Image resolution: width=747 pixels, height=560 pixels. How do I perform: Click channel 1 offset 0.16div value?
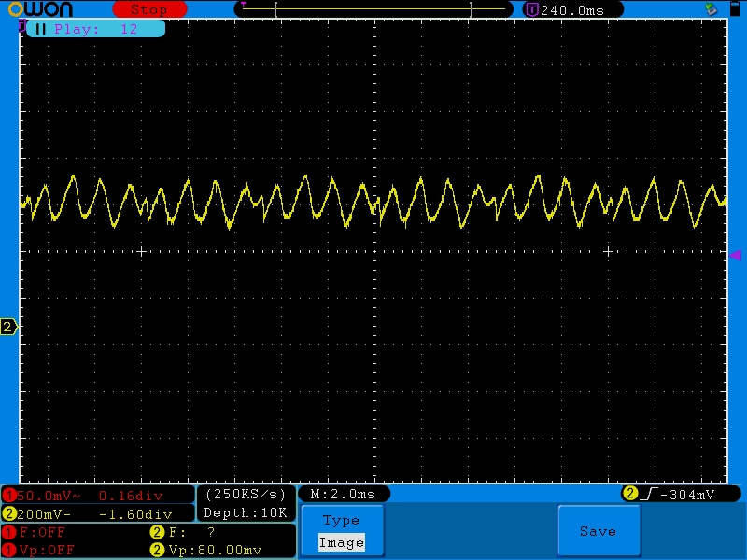[x=131, y=497]
